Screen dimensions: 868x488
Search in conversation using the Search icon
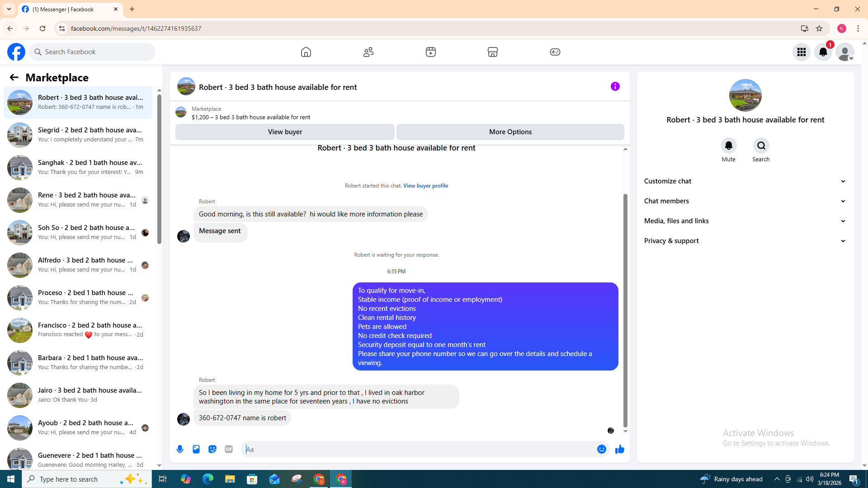[x=761, y=146]
